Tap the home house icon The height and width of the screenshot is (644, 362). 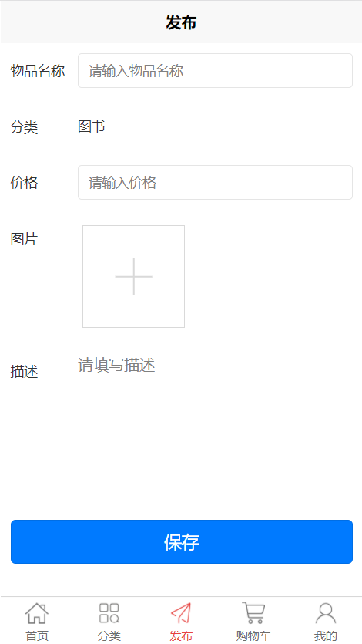(37, 613)
